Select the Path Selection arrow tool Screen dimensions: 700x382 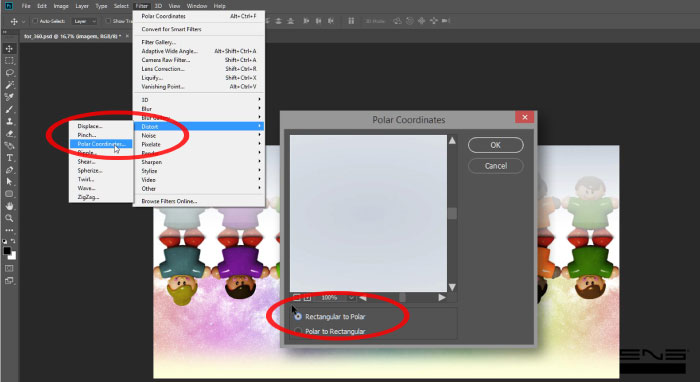click(9, 182)
